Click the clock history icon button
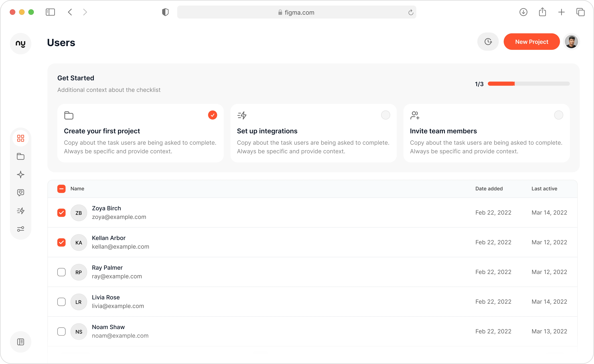This screenshot has width=594, height=364. [488, 42]
